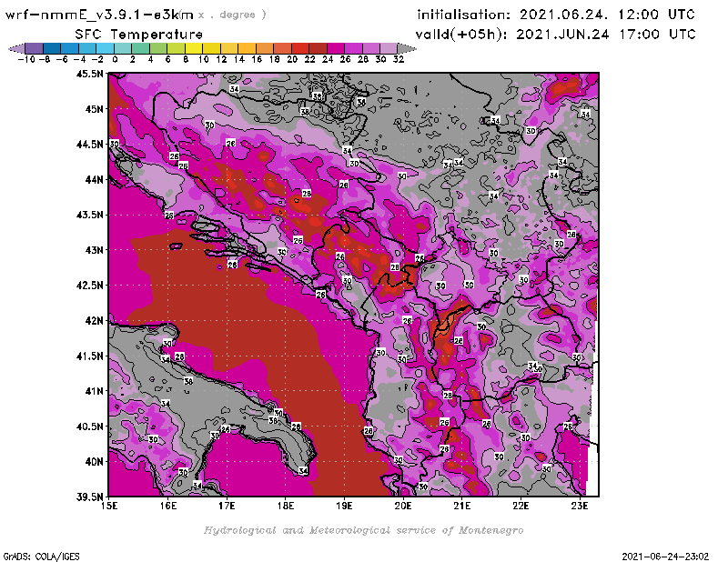Select the 16E longitude axis label
The image size is (728, 562).
[168, 506]
